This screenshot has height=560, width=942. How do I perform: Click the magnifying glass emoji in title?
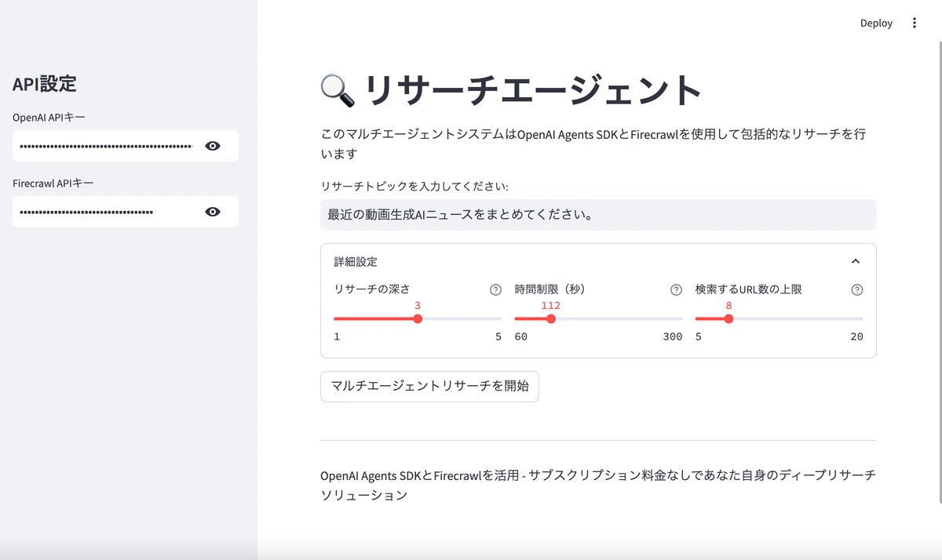tap(338, 91)
